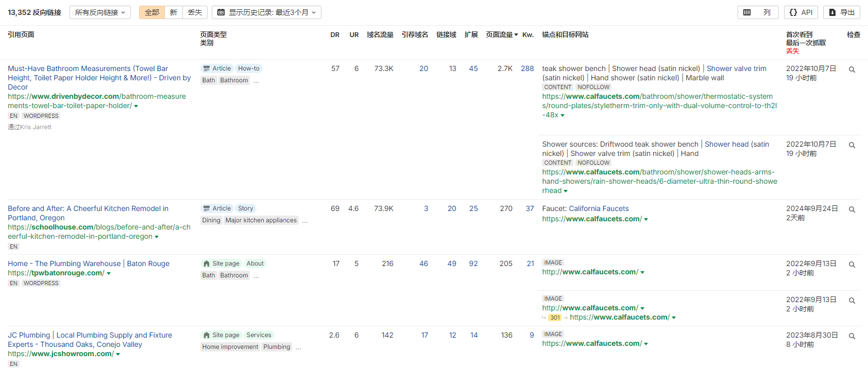Open the API curly-braces button
This screenshot has width=868, height=369.
(x=801, y=12)
